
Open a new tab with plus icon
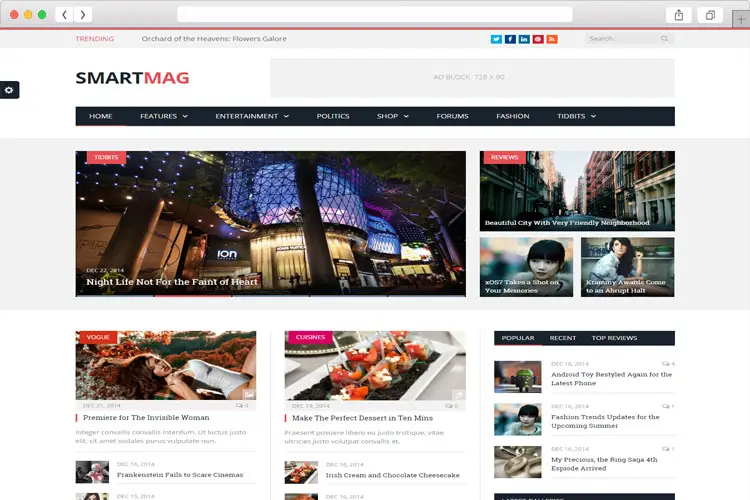pyautogui.click(x=741, y=20)
